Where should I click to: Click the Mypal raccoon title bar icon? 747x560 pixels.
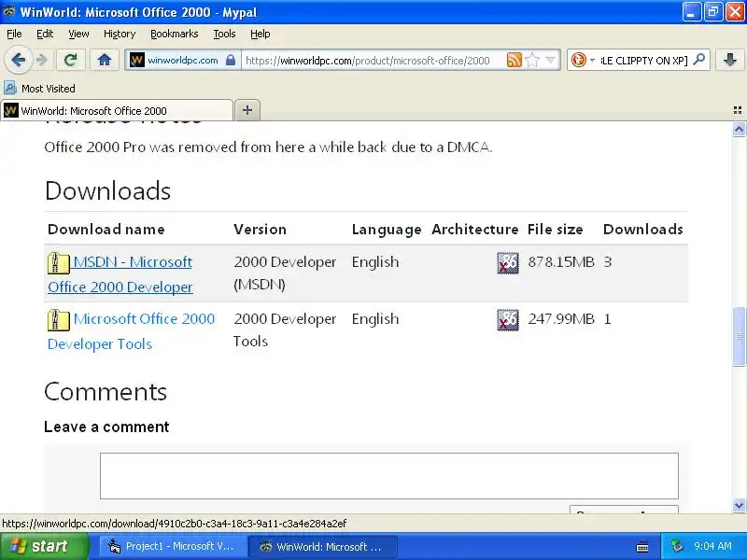(x=9, y=11)
